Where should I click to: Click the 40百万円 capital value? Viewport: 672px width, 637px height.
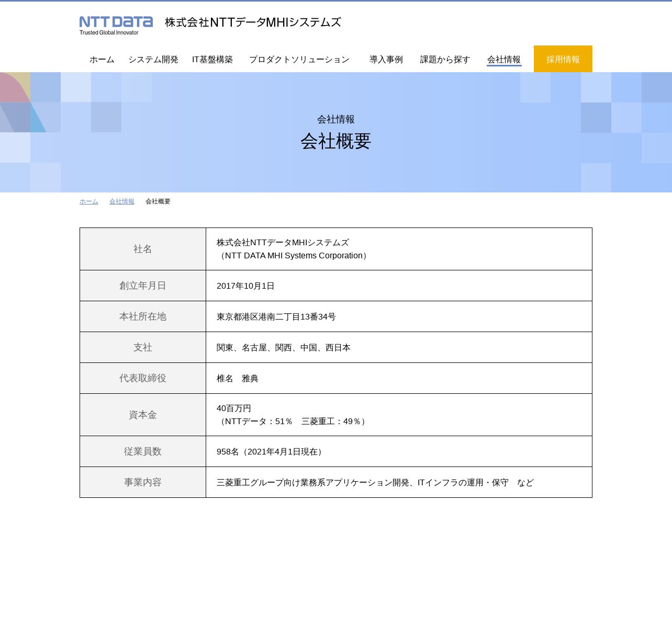(x=234, y=408)
